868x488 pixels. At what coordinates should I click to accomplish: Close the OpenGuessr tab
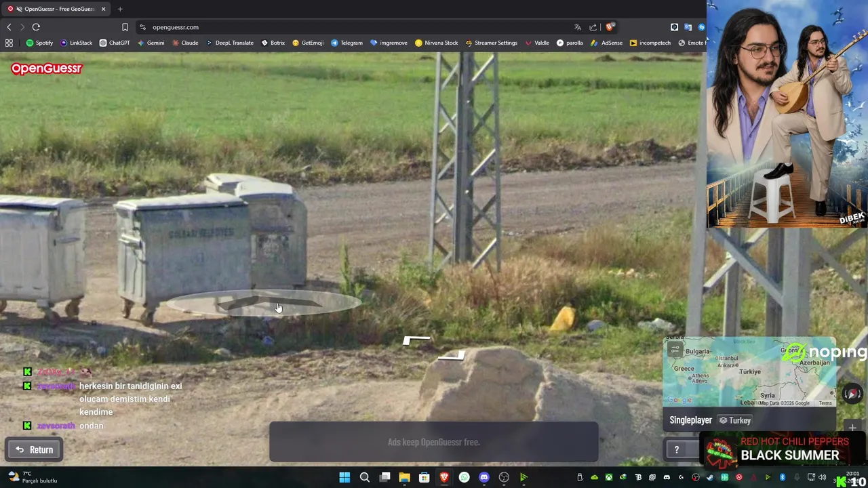104,9
